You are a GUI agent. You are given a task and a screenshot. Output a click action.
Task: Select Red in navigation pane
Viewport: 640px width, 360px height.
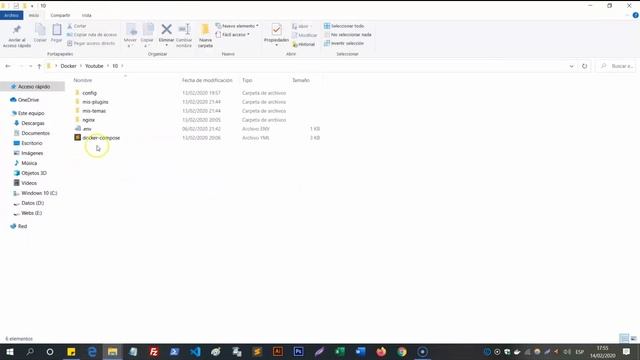coord(22,226)
